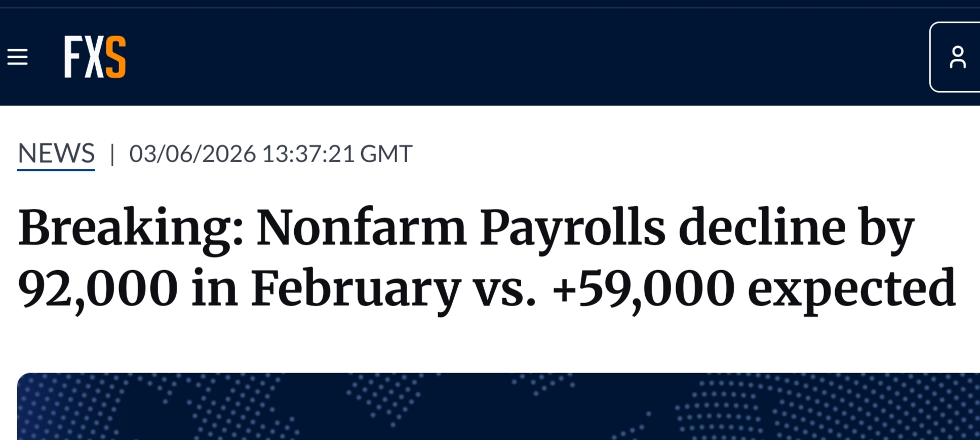Open the user account profile icon
Viewport: 980px width, 440px height.
pos(957,57)
